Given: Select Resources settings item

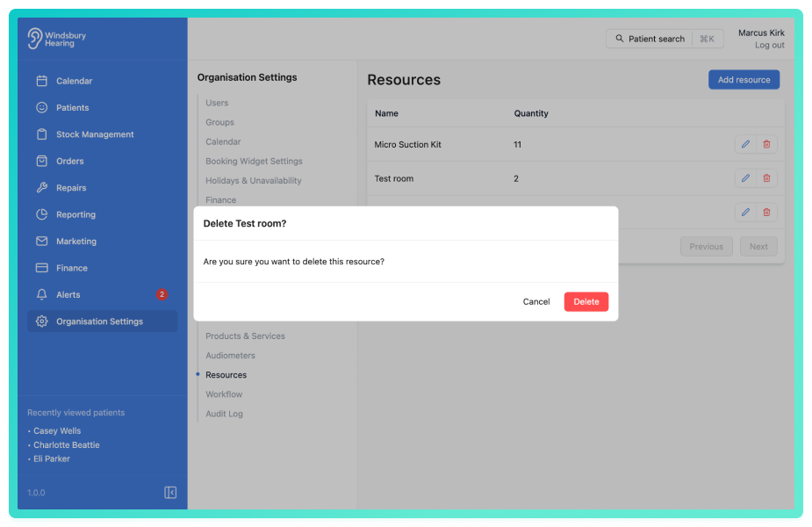Looking at the screenshot, I should pyautogui.click(x=226, y=375).
